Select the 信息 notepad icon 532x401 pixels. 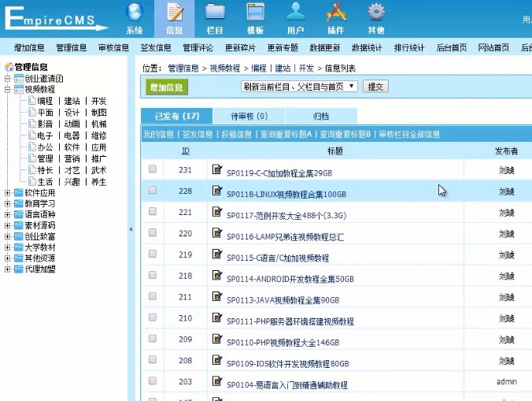(175, 13)
